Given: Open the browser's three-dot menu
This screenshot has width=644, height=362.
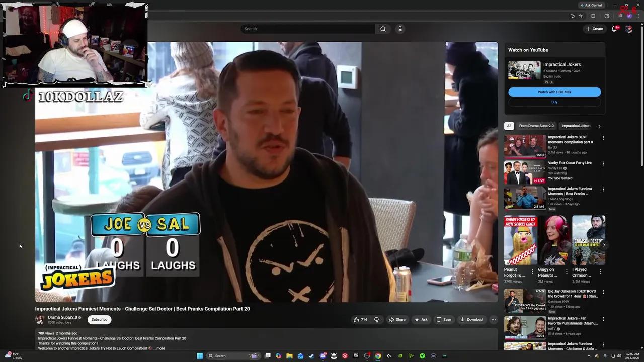Looking at the screenshot, I should pos(638,16).
